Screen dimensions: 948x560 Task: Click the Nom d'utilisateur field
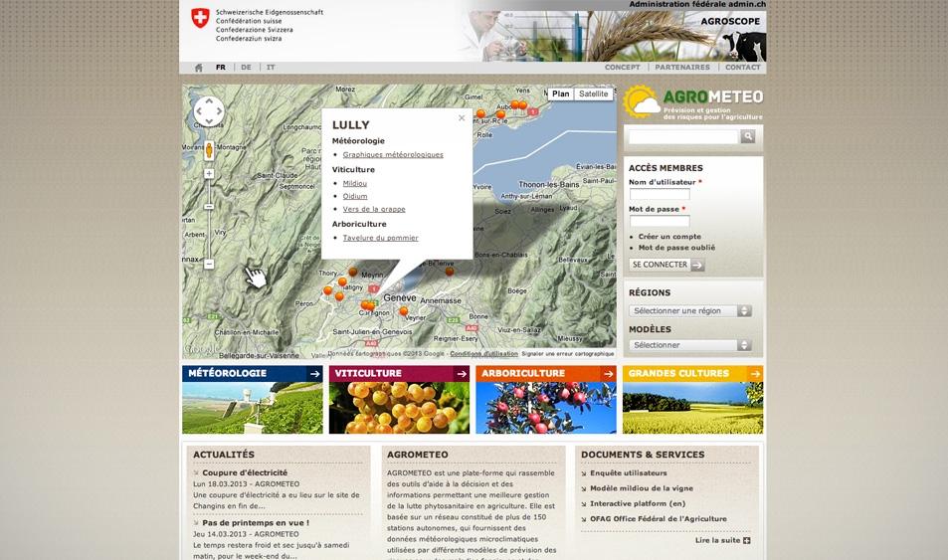[660, 194]
